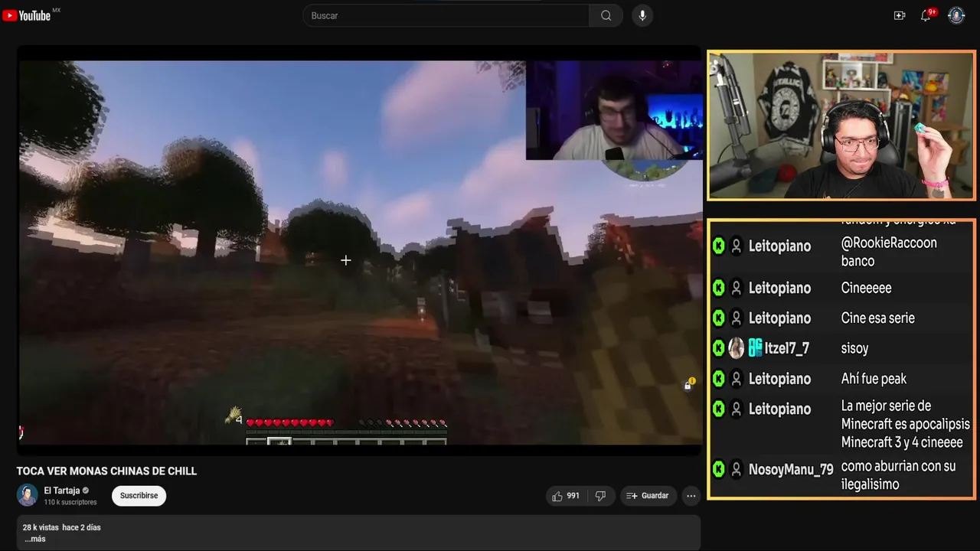Start voice search with microphone icon
The width and height of the screenshot is (980, 551).
click(x=642, y=15)
